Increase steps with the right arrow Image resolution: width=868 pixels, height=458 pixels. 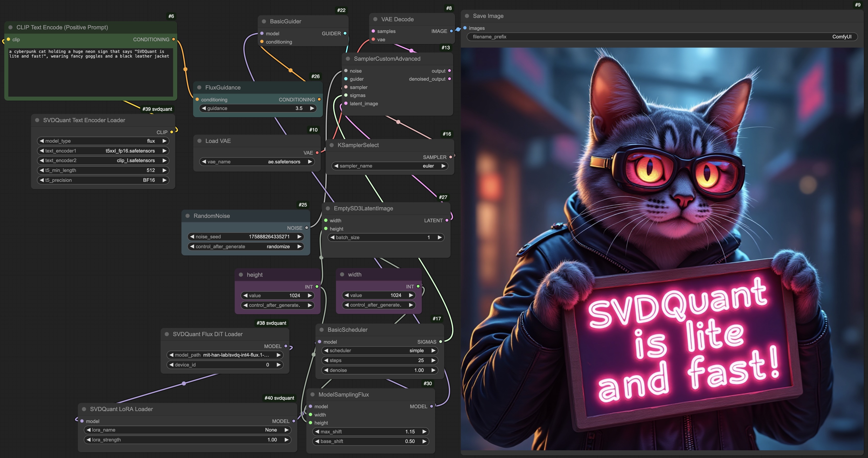click(x=433, y=360)
